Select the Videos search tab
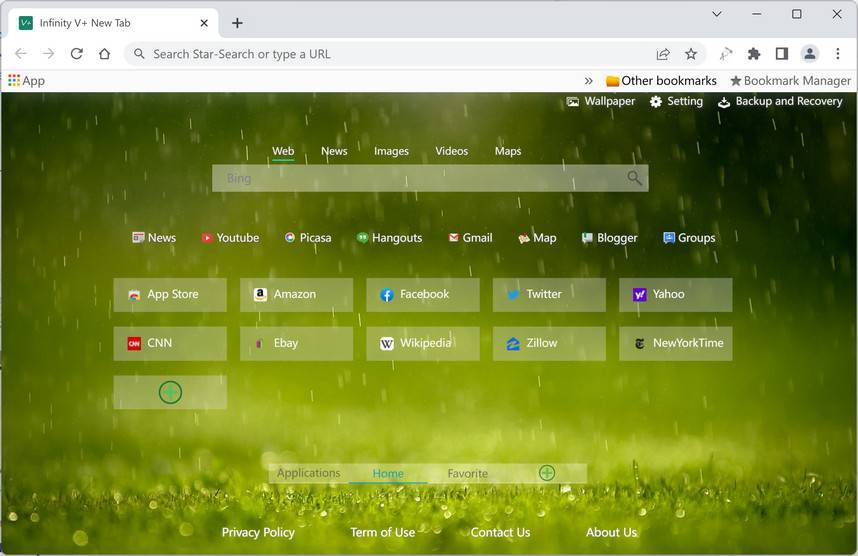858x556 pixels. click(x=451, y=151)
